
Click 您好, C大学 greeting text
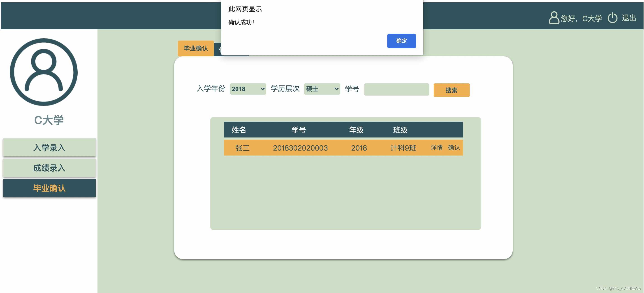581,18
